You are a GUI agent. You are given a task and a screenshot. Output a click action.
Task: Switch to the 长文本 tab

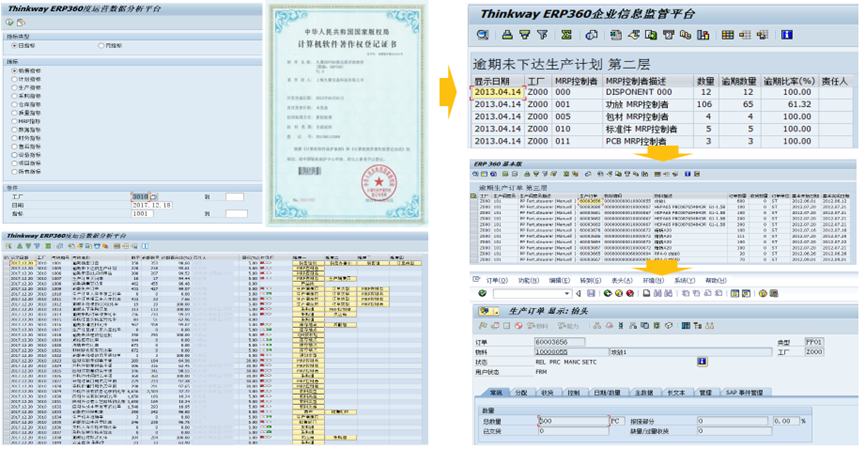[676, 393]
